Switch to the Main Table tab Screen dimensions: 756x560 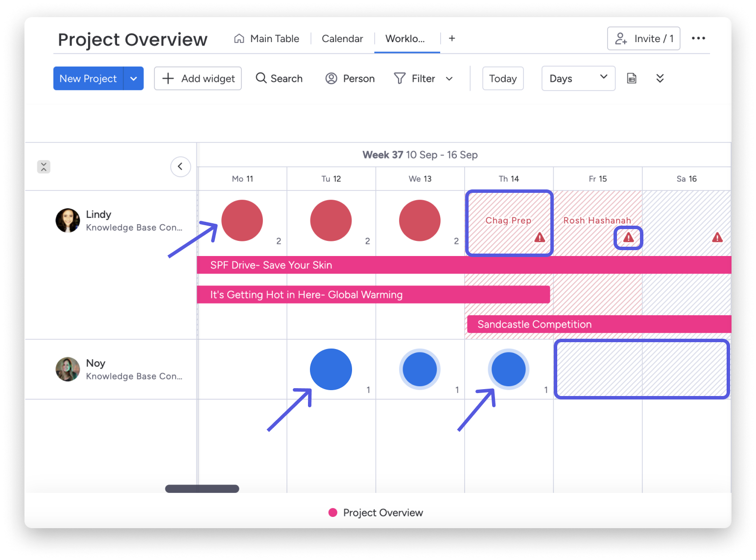(x=267, y=39)
